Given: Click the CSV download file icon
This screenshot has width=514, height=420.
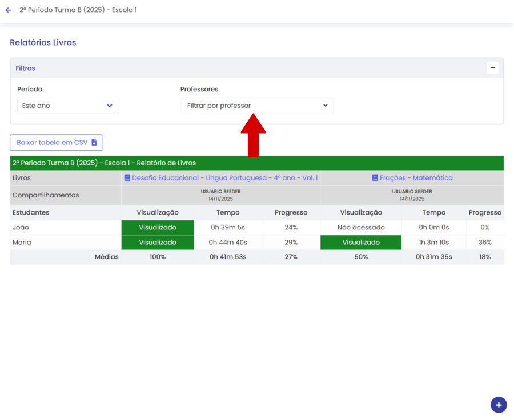Looking at the screenshot, I should pyautogui.click(x=94, y=143).
